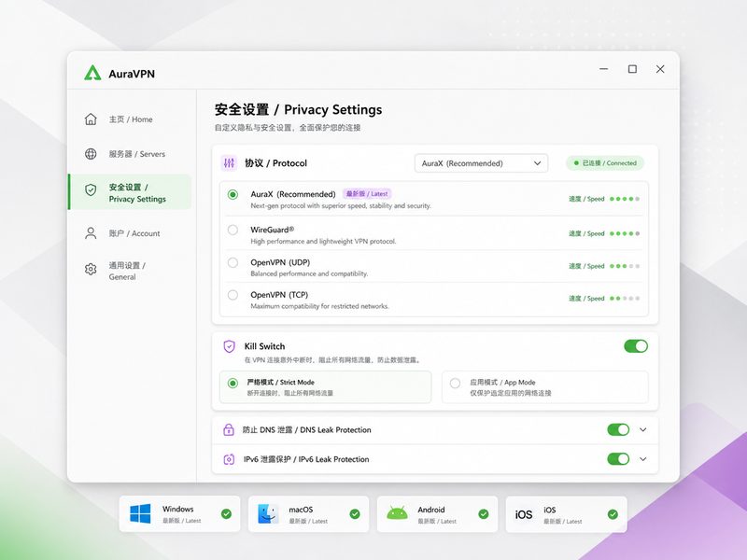Click the iOS logo icon
747x560 pixels.
pos(524,514)
